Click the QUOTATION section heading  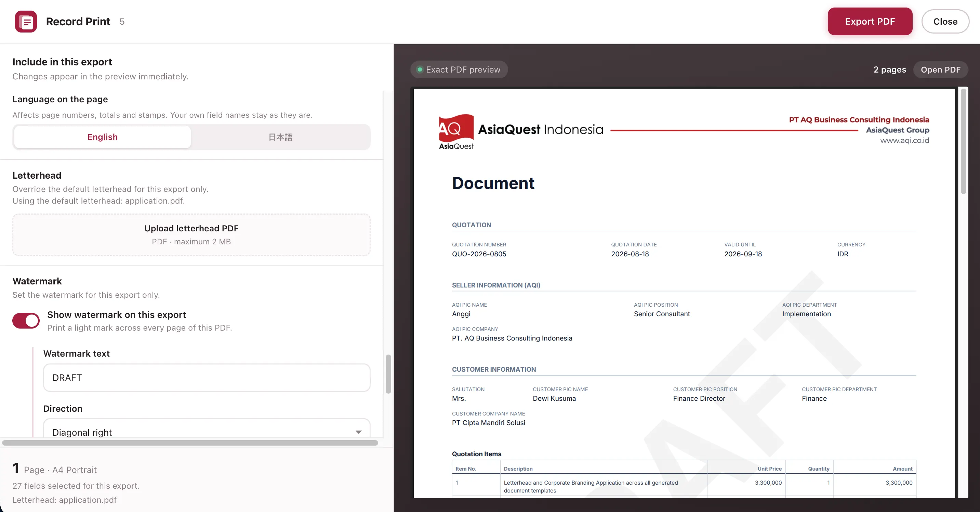(471, 225)
